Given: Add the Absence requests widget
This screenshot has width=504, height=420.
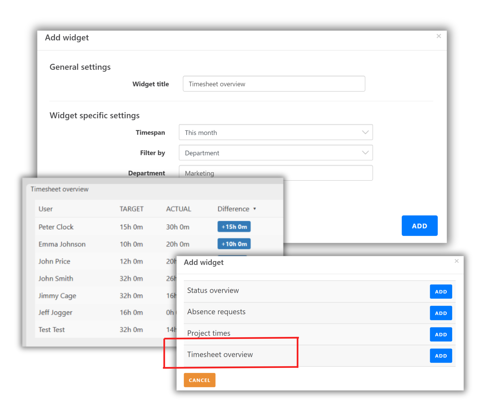Looking at the screenshot, I should pyautogui.click(x=441, y=313).
